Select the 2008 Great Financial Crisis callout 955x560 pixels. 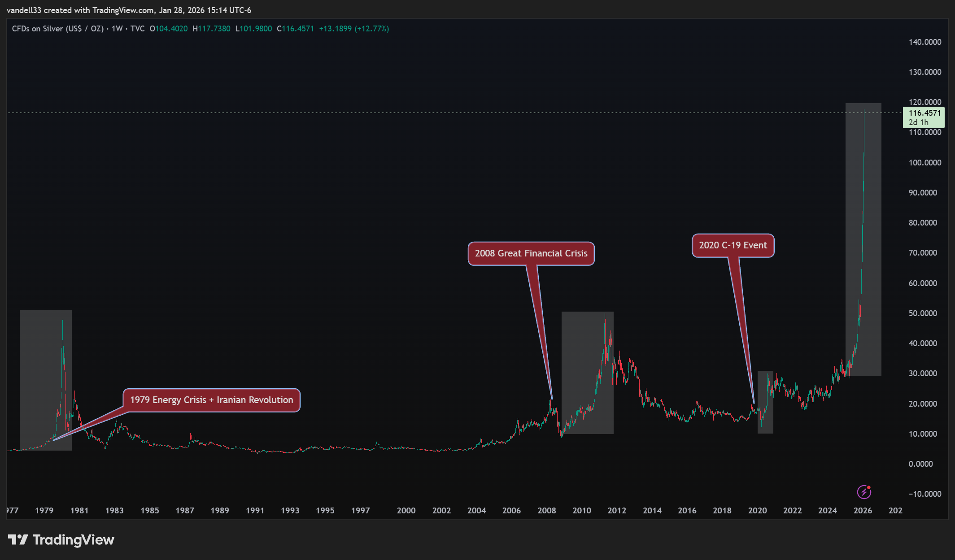[531, 253]
